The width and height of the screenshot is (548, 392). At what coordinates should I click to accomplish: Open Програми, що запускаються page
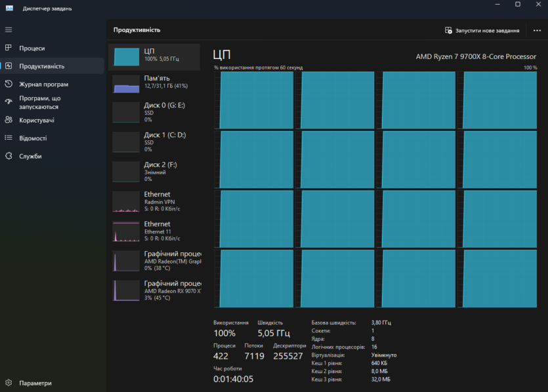[52, 102]
